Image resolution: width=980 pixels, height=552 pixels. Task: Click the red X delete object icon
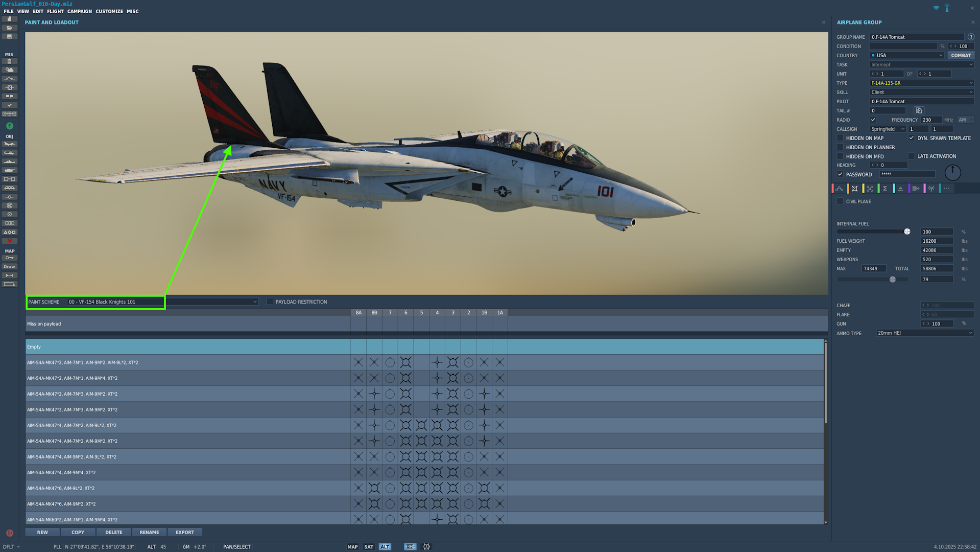click(x=9, y=241)
